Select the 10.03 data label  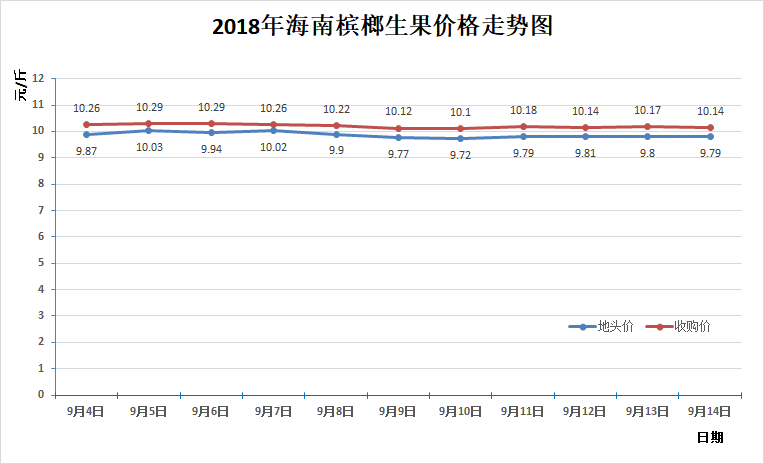coord(149,147)
